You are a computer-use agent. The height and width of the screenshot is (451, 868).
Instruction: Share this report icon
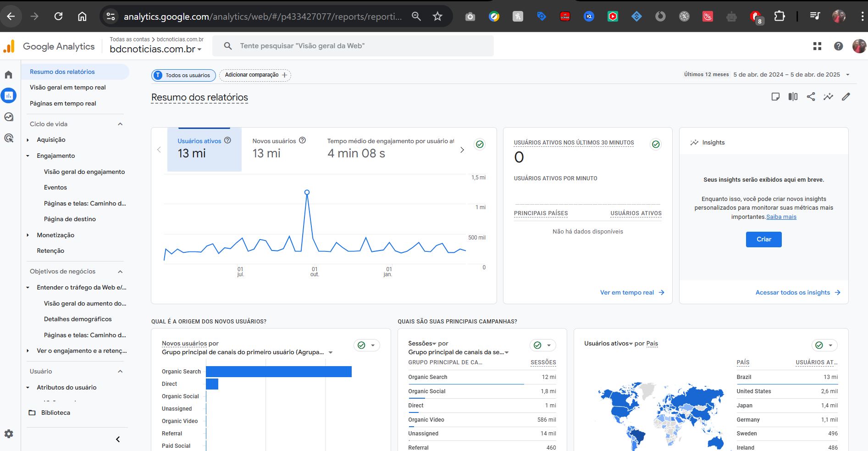tap(811, 96)
